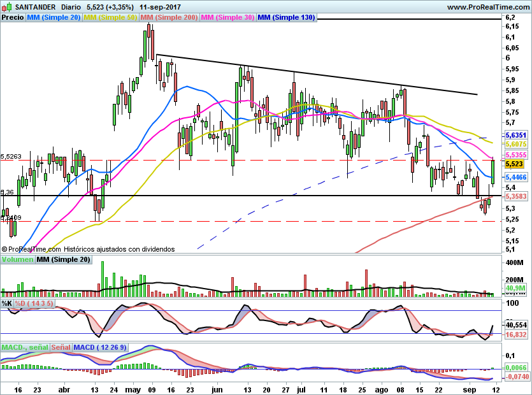Select the red Señal indicator label
The image size is (532, 395).
pyautogui.click(x=61, y=347)
